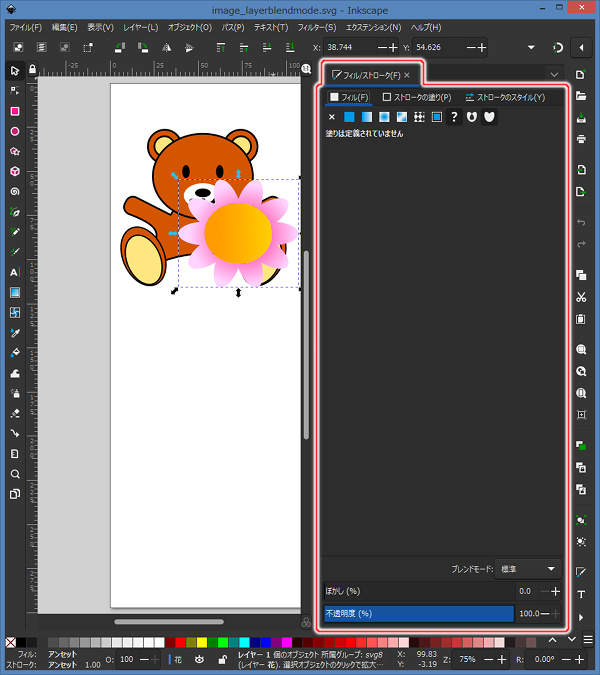Screen dimensions: 600x675
Task: Click the flat color fill icon
Action: [349, 117]
